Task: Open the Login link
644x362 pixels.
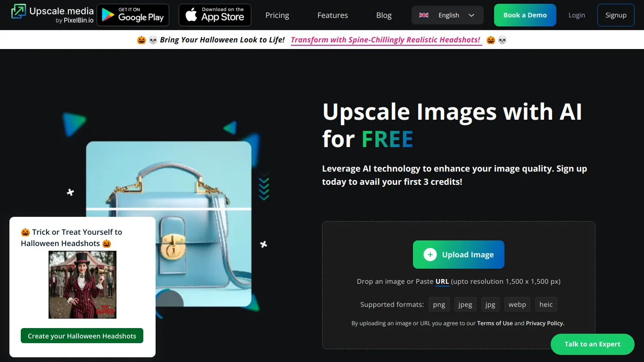Action: [x=577, y=15]
